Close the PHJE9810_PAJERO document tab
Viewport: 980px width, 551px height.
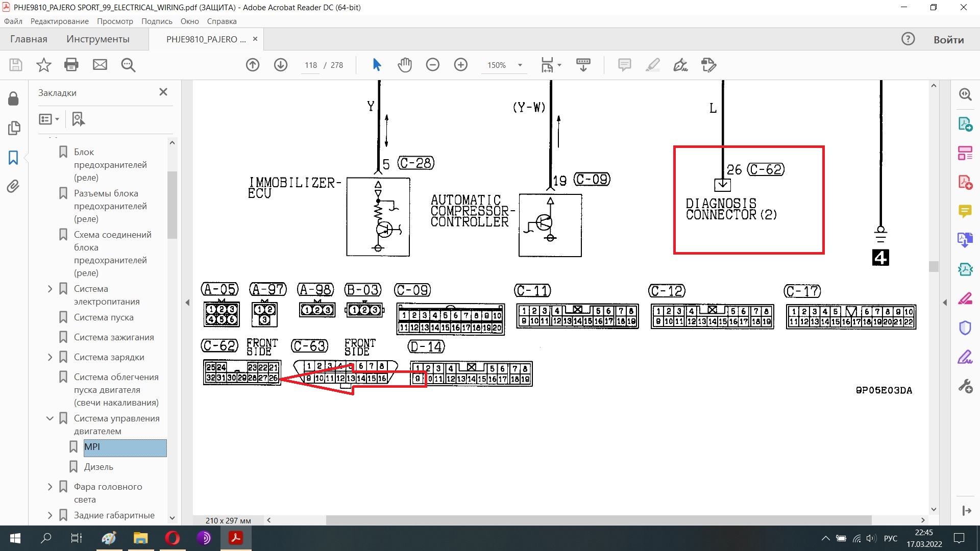(x=255, y=39)
